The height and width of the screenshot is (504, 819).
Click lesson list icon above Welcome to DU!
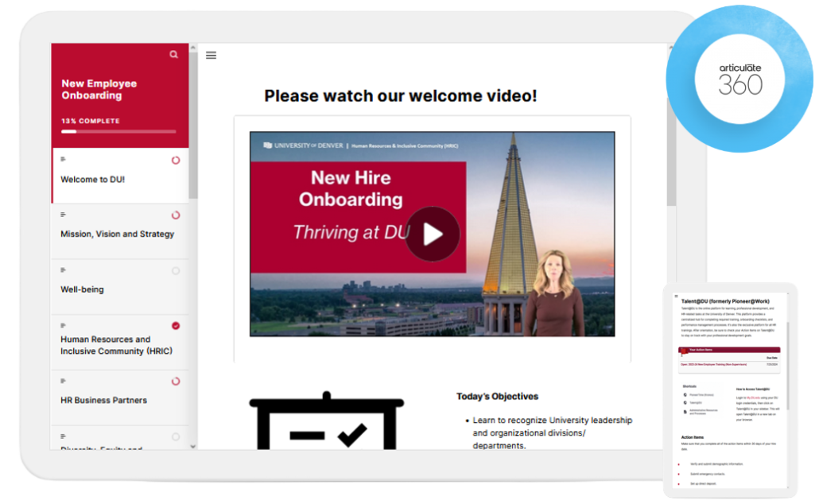pos(63,159)
